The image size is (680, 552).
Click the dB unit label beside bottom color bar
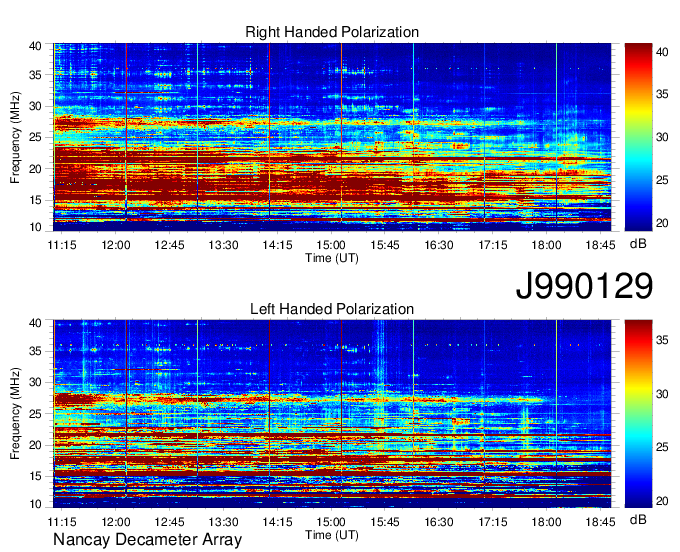[x=638, y=520]
